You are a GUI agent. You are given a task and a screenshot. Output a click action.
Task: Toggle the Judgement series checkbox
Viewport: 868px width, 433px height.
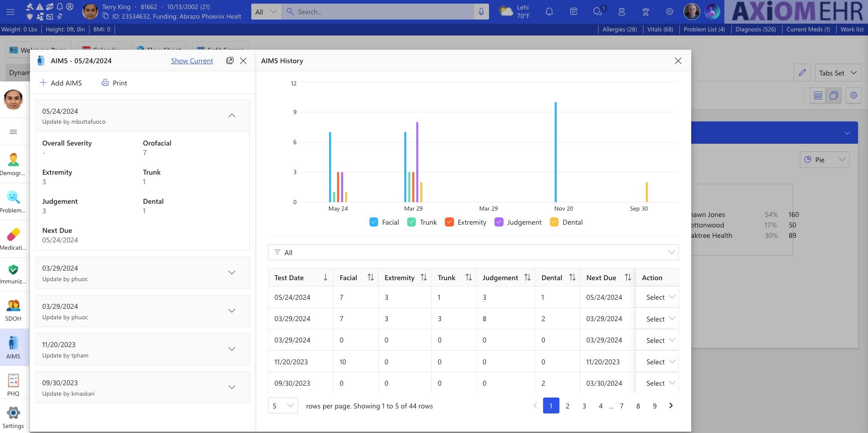pyautogui.click(x=499, y=222)
